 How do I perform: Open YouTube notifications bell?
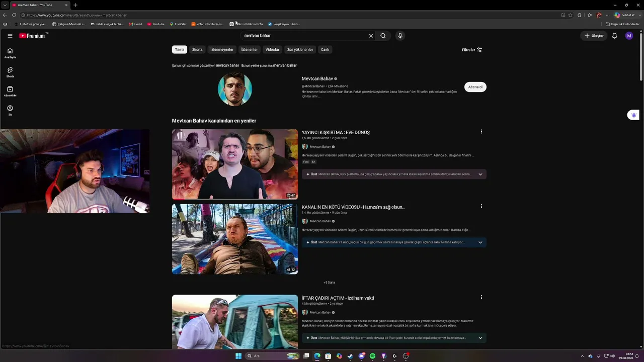[614, 36]
